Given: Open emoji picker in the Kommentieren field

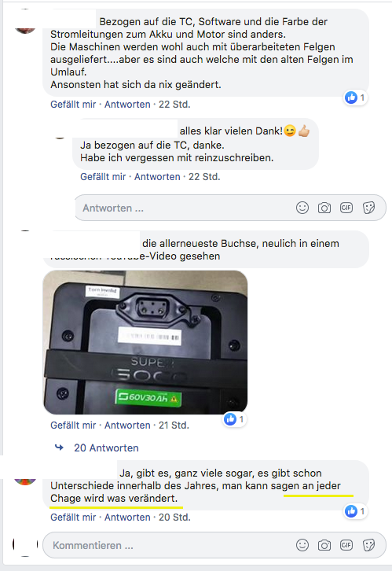Looking at the screenshot, I should [302, 545].
